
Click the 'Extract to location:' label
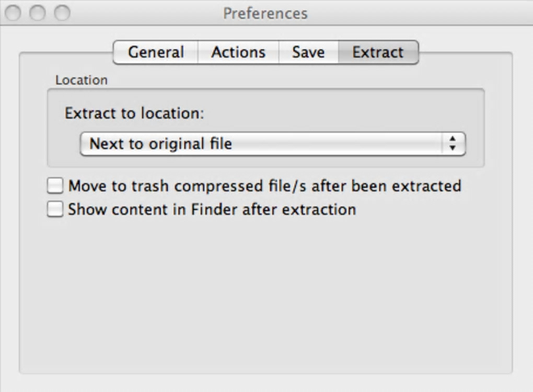point(134,113)
